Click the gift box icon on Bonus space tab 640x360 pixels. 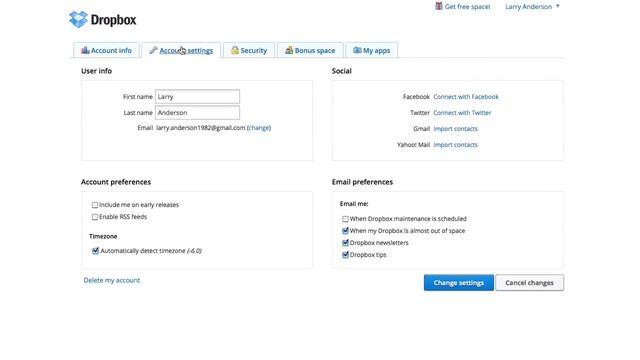click(289, 50)
